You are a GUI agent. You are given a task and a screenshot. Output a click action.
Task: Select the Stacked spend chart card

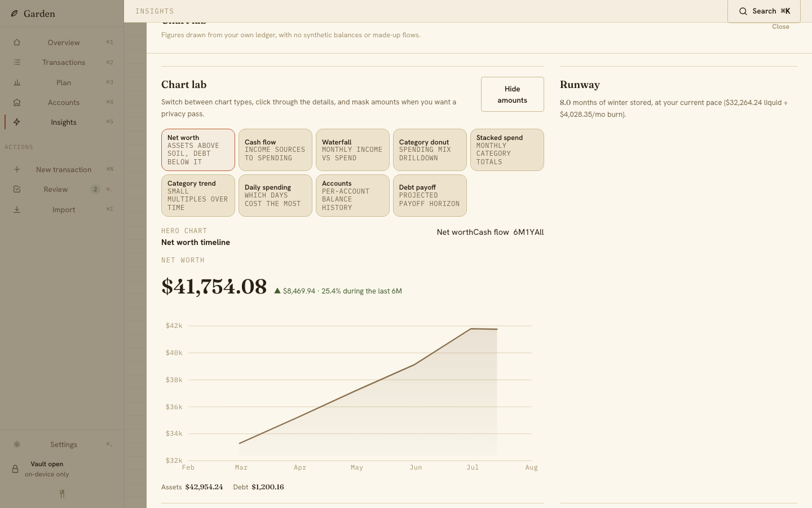(x=507, y=150)
